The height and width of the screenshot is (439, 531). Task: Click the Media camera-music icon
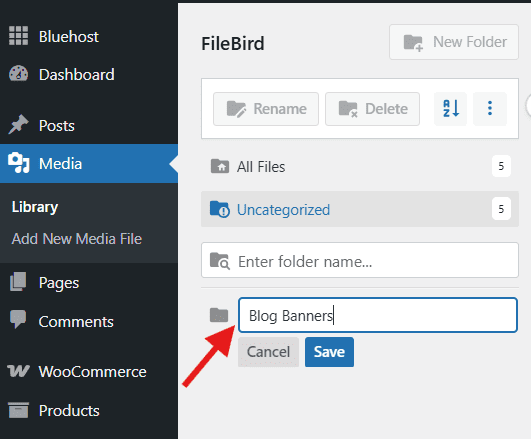(19, 163)
